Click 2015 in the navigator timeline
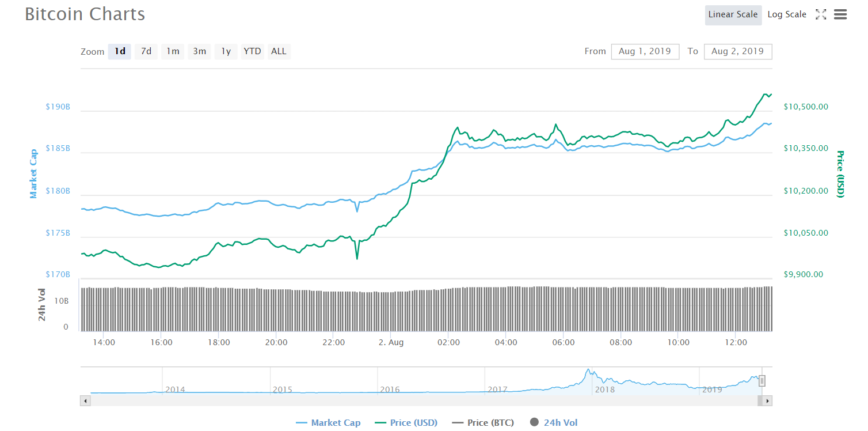Screen dimensions: 868x431 (283, 390)
